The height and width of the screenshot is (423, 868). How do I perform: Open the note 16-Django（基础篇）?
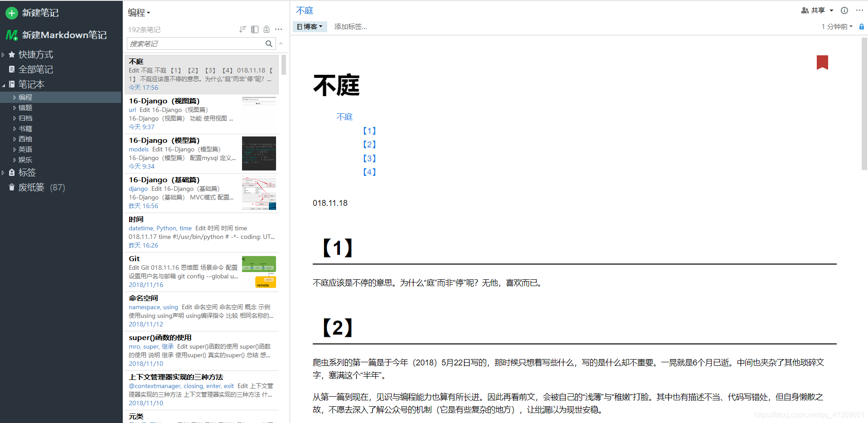202,193
